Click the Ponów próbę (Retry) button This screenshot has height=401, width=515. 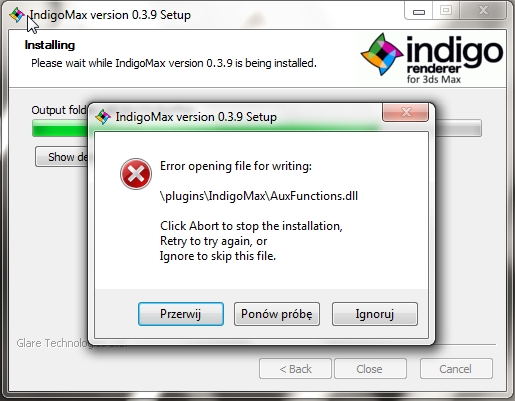[277, 314]
